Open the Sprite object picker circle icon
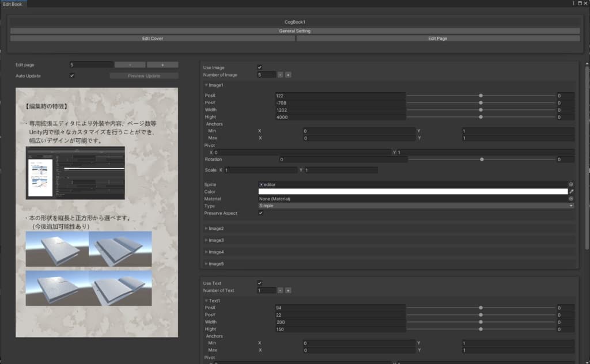The image size is (590, 364). [x=571, y=184]
